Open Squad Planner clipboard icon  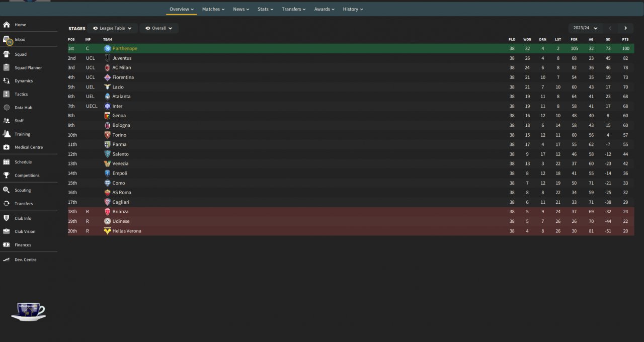tap(7, 67)
